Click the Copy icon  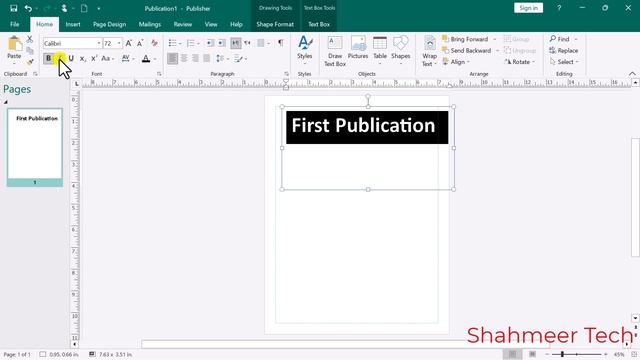[30, 51]
